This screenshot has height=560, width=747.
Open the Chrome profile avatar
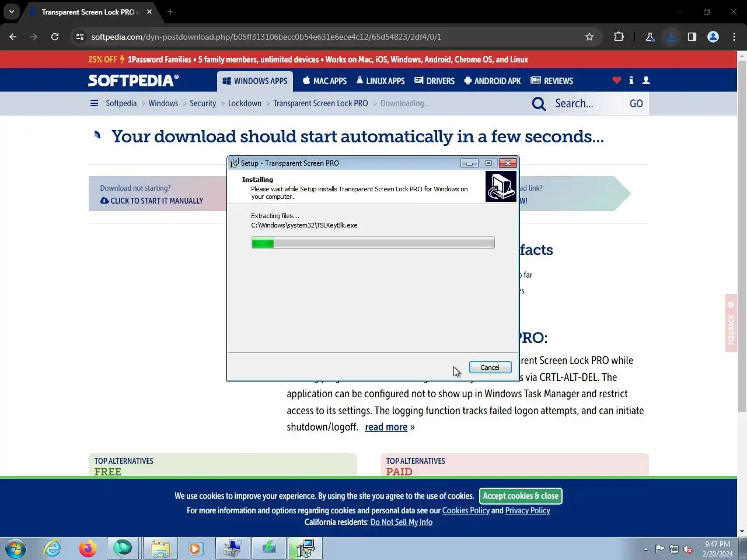click(713, 37)
